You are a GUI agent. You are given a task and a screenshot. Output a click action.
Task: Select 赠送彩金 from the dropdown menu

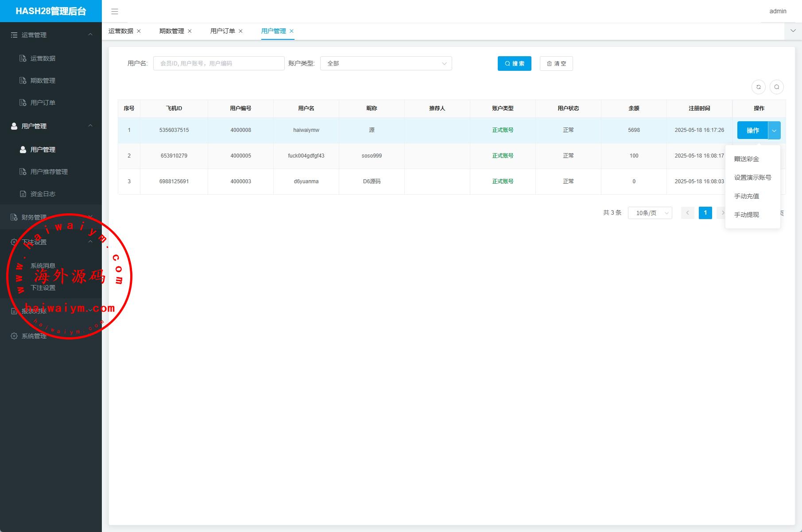746,159
